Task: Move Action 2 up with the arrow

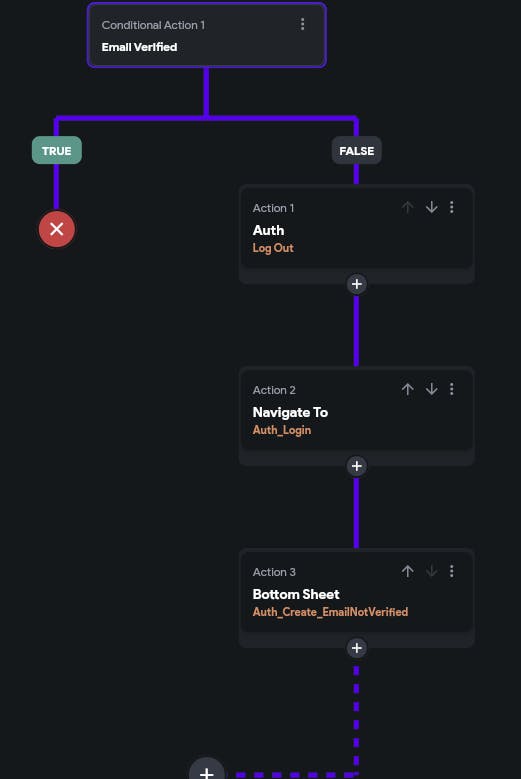Action: pos(408,389)
